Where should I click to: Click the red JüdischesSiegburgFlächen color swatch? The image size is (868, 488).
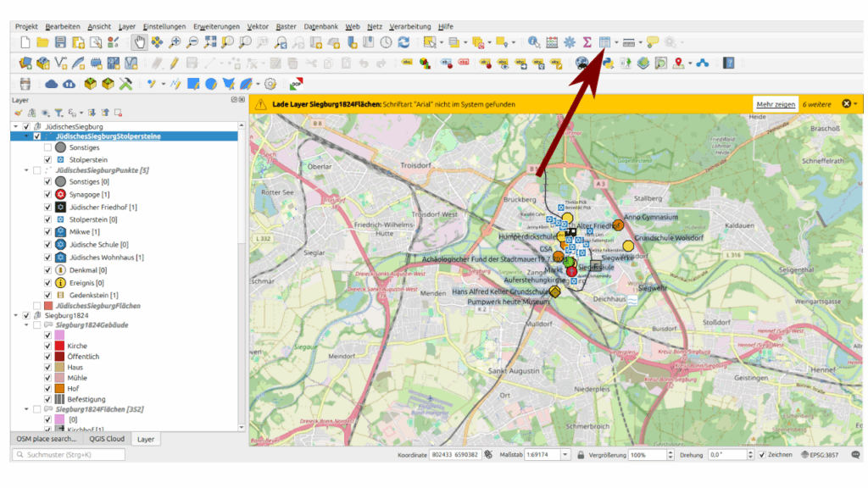(48, 305)
